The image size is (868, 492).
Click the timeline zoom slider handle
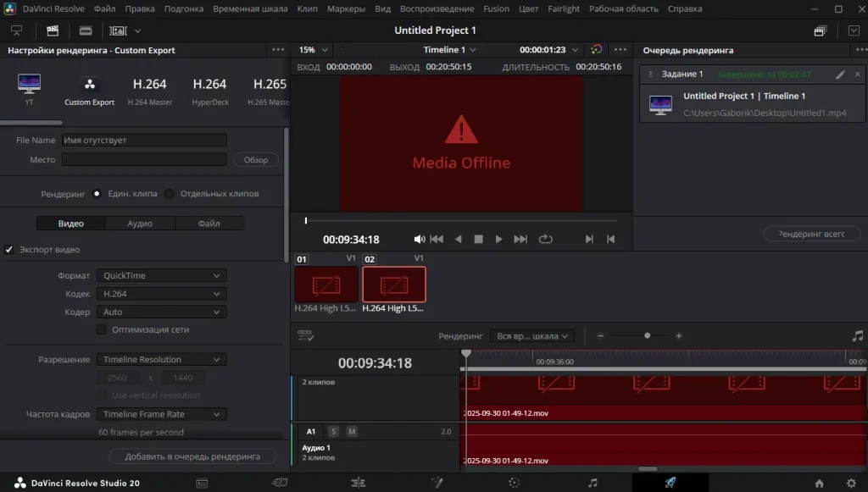647,336
